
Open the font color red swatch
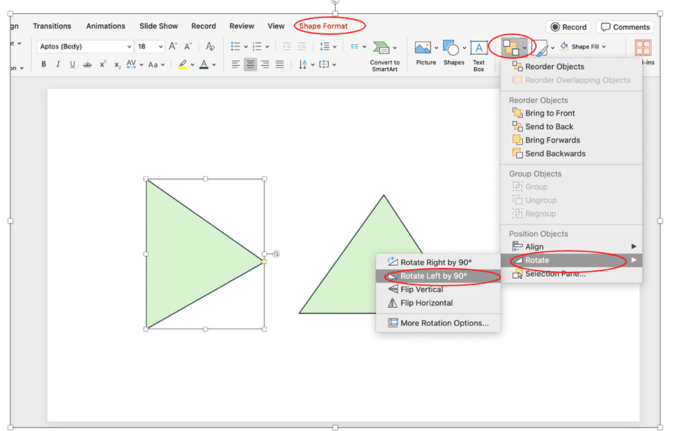point(204,65)
